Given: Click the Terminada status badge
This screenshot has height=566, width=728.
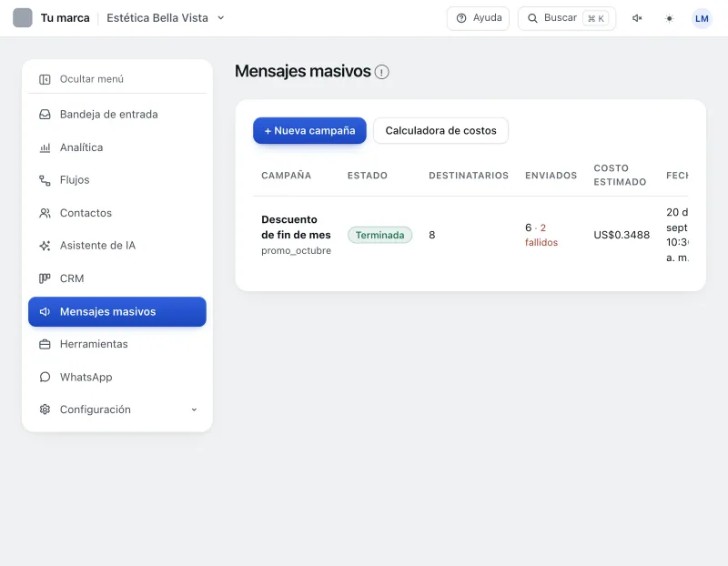Looking at the screenshot, I should pyautogui.click(x=379, y=235).
